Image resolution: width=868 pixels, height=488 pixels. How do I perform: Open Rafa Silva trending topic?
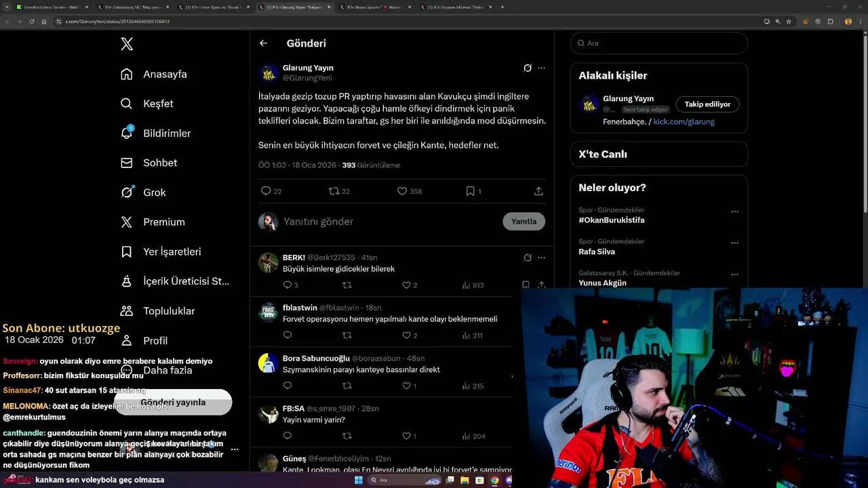[597, 251]
